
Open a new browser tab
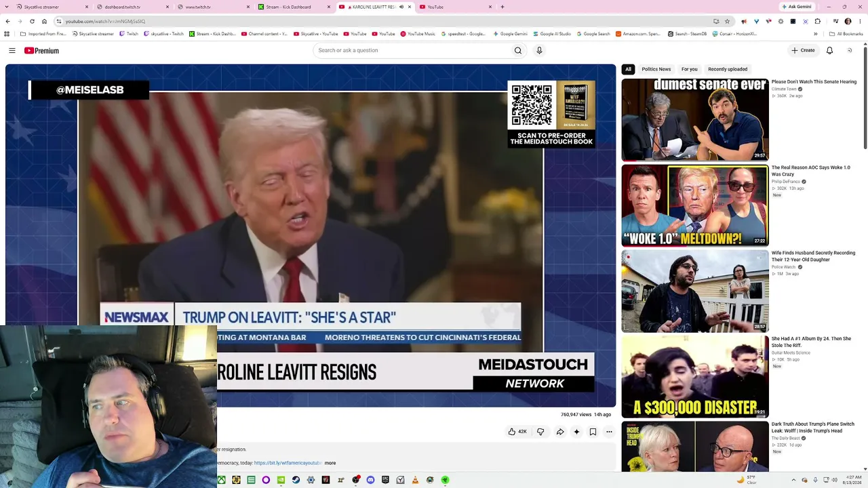pyautogui.click(x=502, y=7)
